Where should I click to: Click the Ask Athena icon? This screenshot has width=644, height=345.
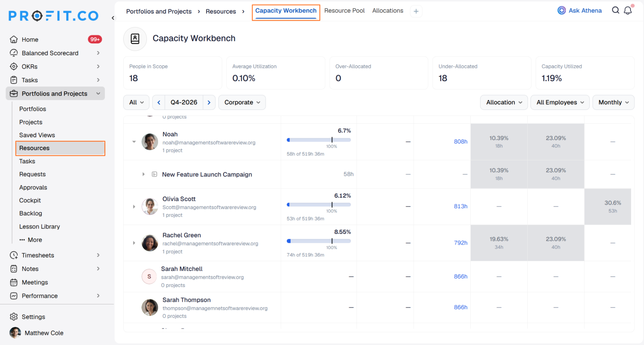pos(562,10)
